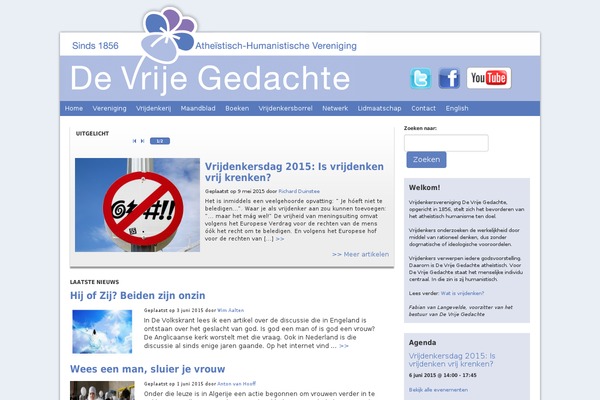Open the Vrijdenkerij menu item

(x=153, y=108)
